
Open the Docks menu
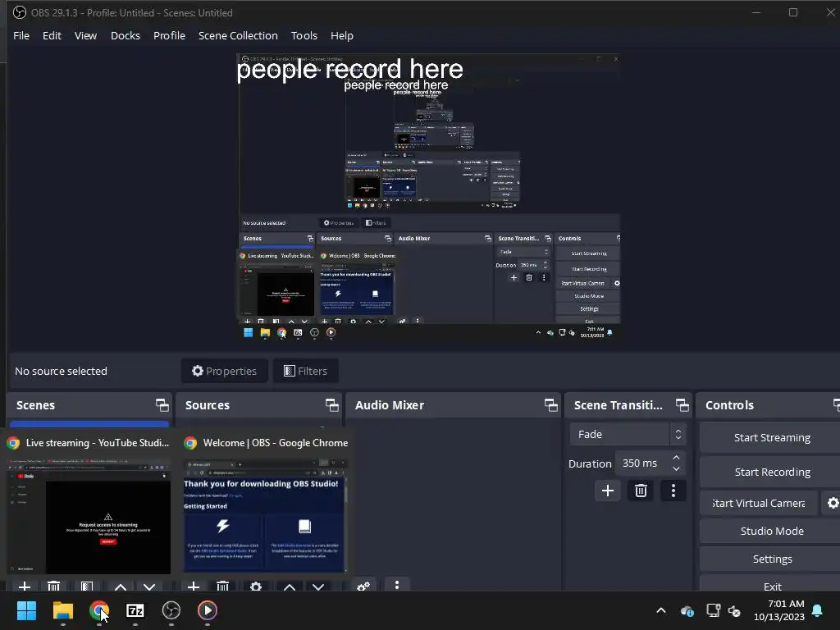pos(126,35)
